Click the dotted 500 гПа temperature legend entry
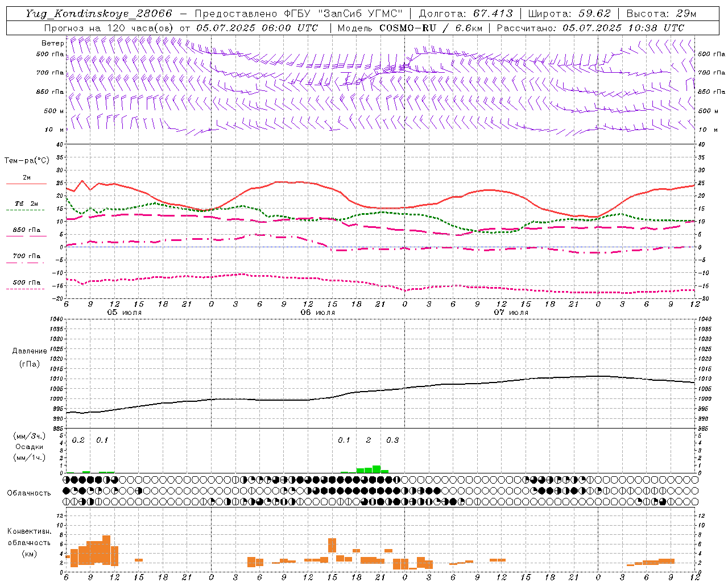Image resolution: width=728 pixels, height=582 pixels. tap(26, 282)
